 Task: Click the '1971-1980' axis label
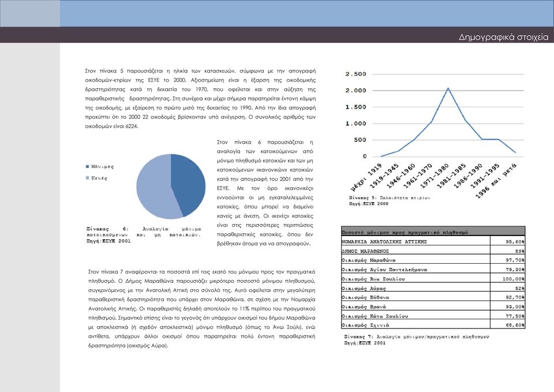coord(435,176)
